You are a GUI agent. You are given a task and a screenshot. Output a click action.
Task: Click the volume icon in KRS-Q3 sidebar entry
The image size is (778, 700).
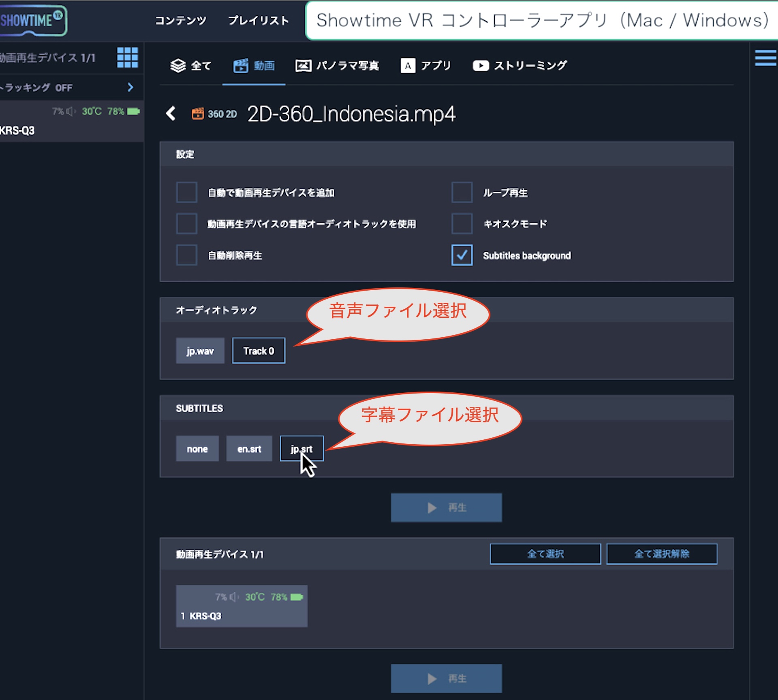tap(71, 111)
